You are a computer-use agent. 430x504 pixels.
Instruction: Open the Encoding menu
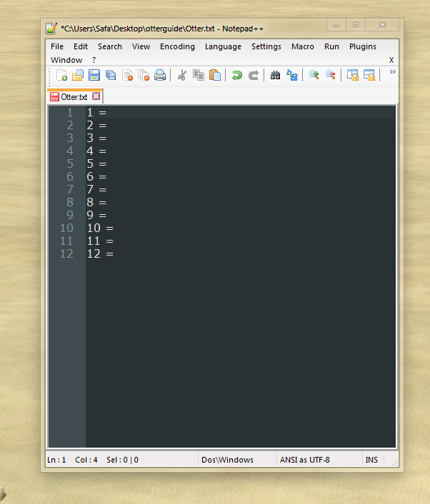click(177, 46)
